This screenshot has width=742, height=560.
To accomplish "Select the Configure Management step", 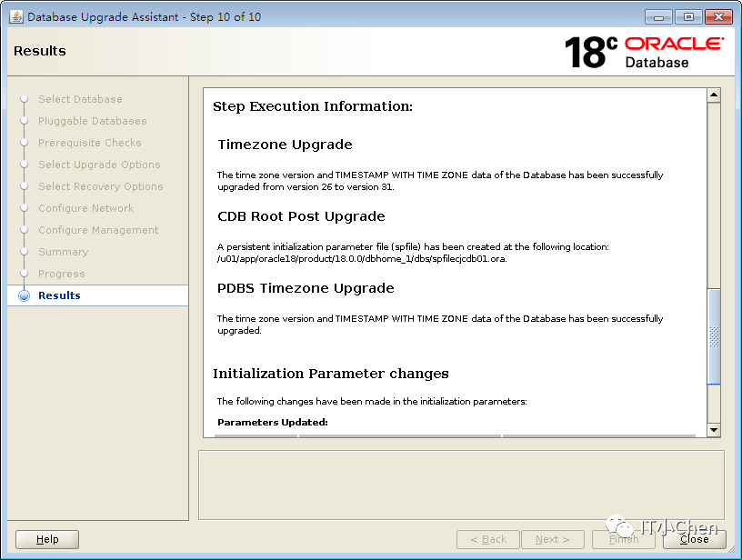I will tap(98, 230).
